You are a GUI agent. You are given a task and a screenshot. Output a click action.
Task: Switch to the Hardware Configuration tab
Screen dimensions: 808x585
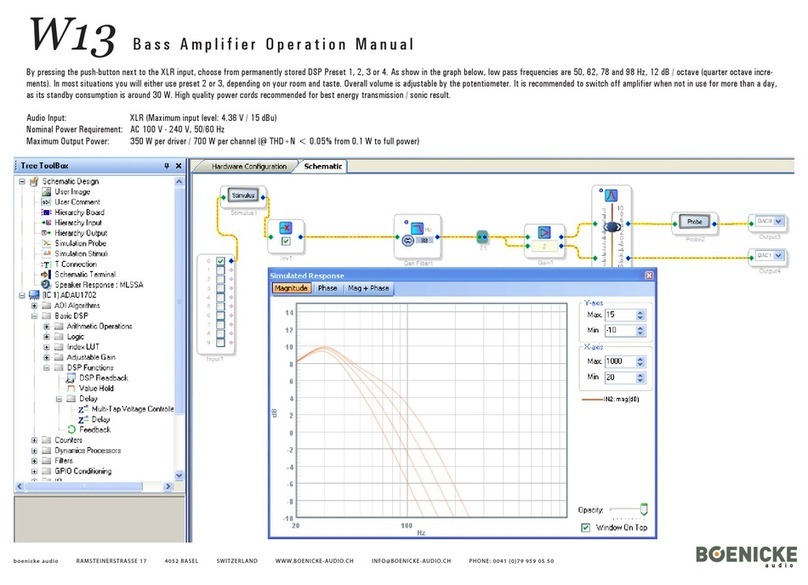(x=249, y=166)
